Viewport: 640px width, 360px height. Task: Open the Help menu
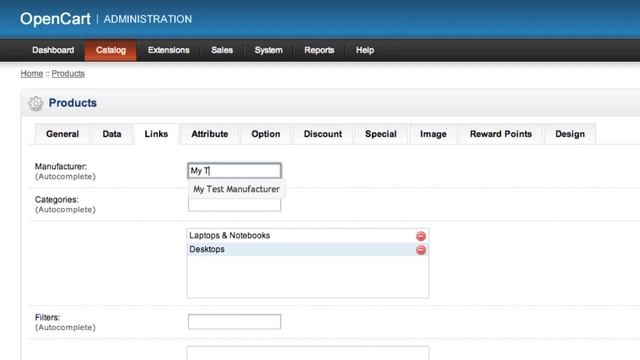pyautogui.click(x=365, y=50)
